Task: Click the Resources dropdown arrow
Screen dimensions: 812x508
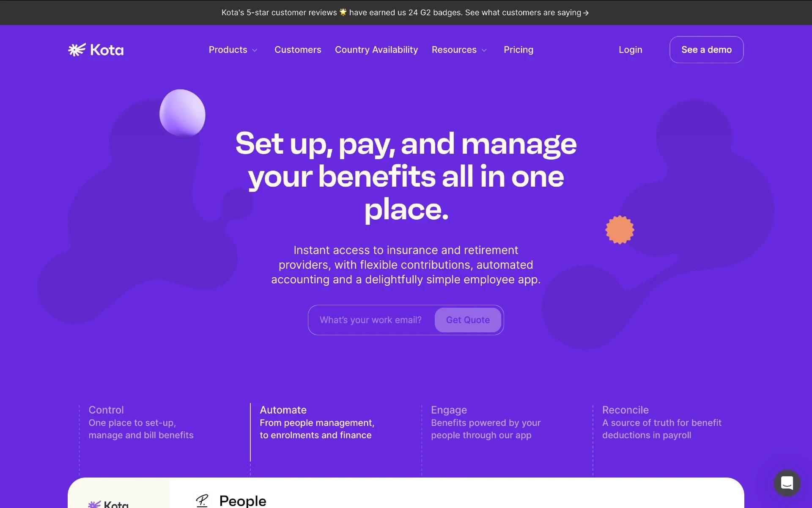Action: [485, 50]
